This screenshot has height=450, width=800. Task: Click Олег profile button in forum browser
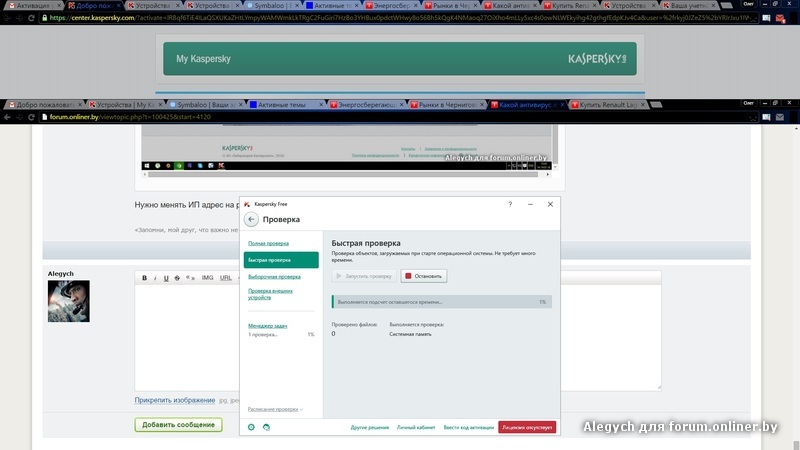(748, 103)
